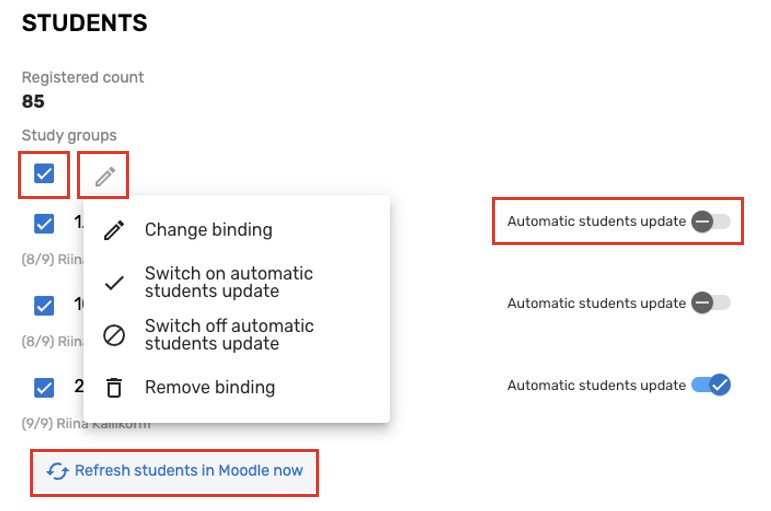Uncheck the second study group checkbox
The width and height of the screenshot is (771, 511).
(x=44, y=304)
